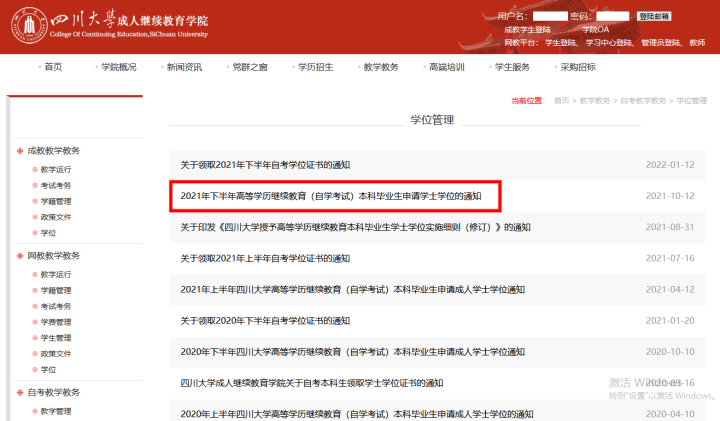Screen dimensions: 720x421
Task: Open the 学习中心登陆 link
Action: [x=609, y=43]
